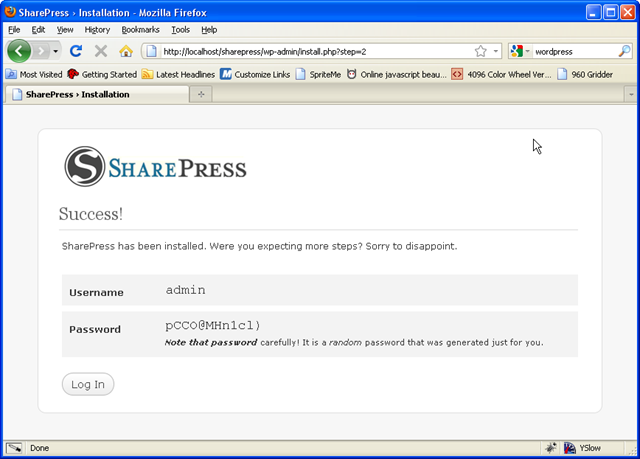Click the Password label

coord(95,329)
